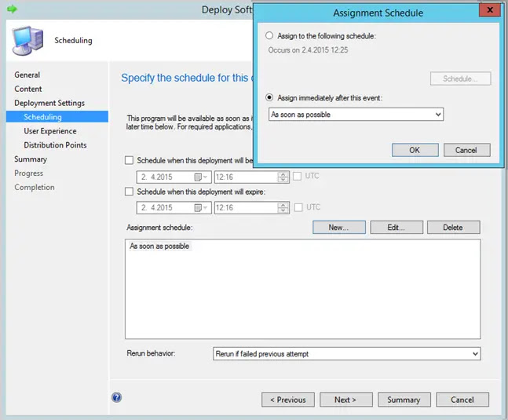
Task: Toggle UTC checkbox for expiration time
Action: tap(298, 207)
